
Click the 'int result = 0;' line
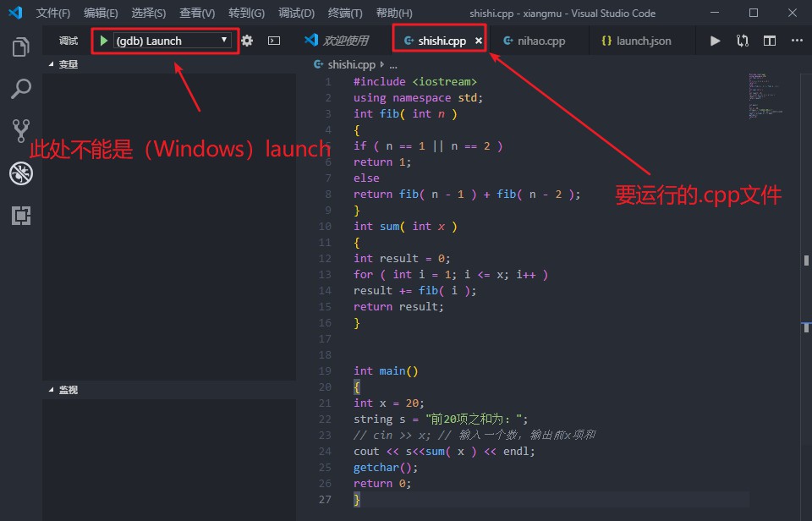[x=402, y=259]
